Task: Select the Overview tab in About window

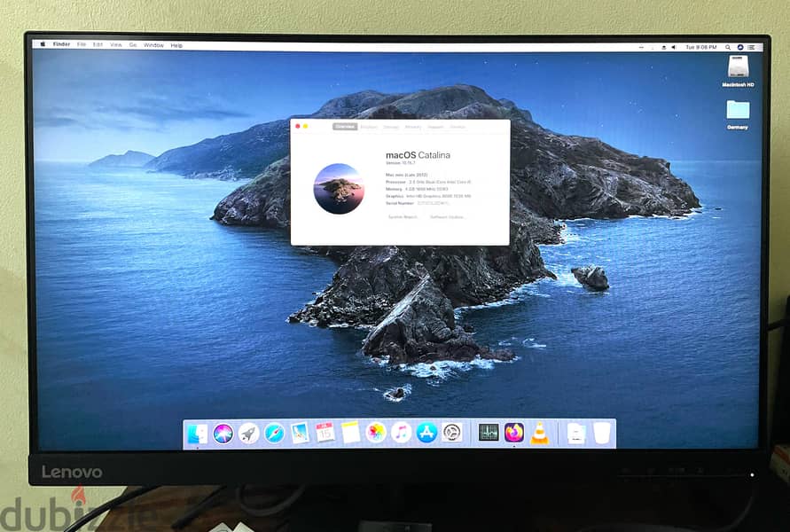Action: click(x=345, y=127)
